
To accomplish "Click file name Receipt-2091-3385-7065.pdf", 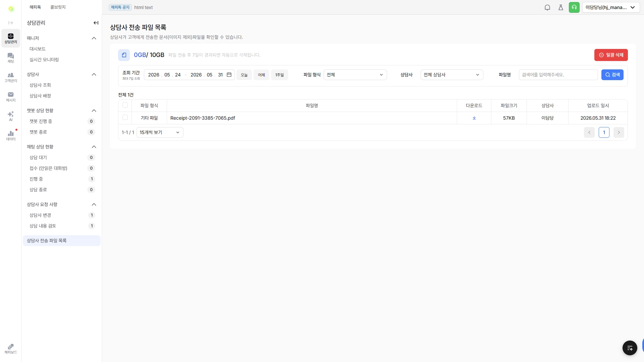I will pos(203,118).
